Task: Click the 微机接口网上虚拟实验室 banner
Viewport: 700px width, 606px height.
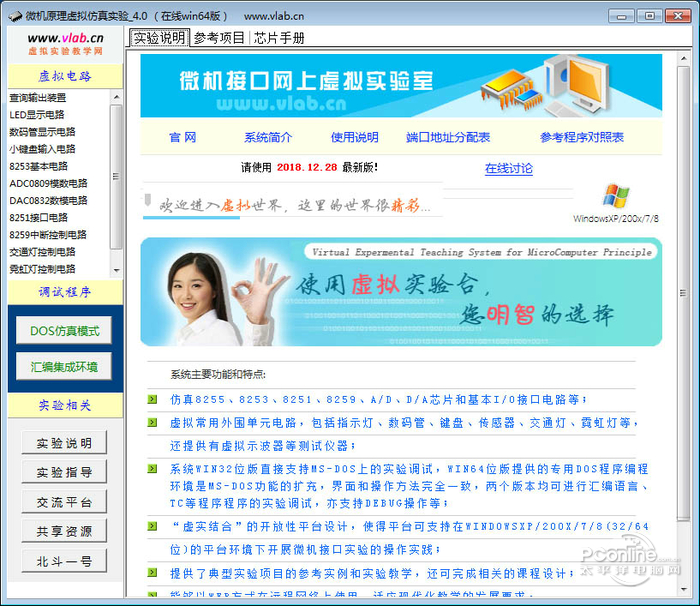Action: [x=401, y=86]
